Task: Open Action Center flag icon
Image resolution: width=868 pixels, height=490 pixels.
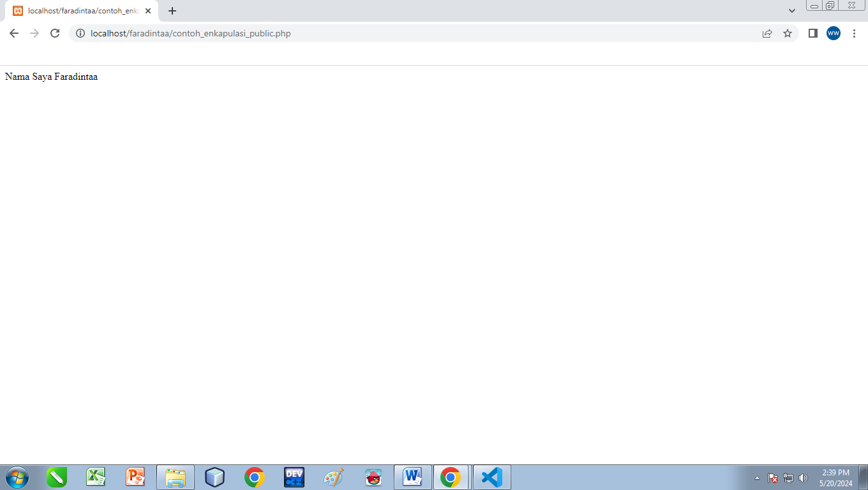Action: [773, 478]
